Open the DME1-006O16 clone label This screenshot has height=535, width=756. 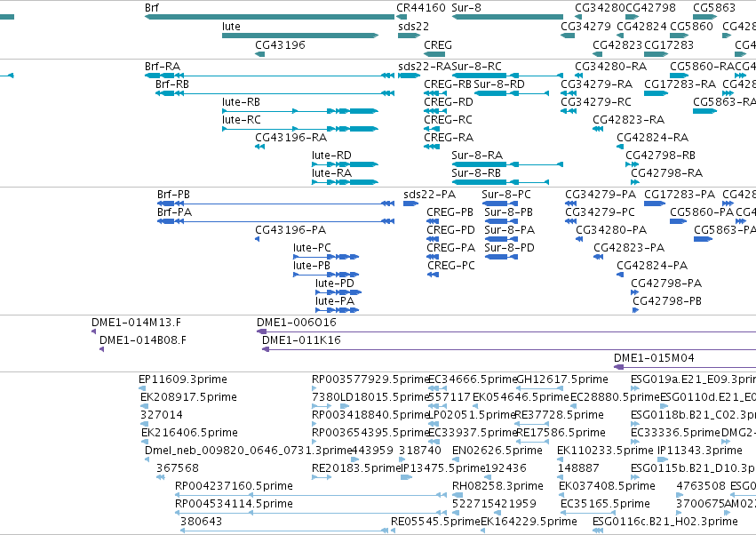pyautogui.click(x=297, y=323)
